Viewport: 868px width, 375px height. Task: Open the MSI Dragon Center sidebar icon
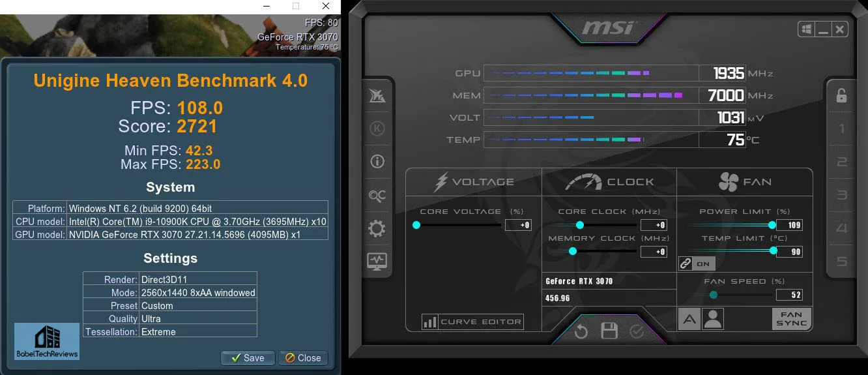pos(377,96)
